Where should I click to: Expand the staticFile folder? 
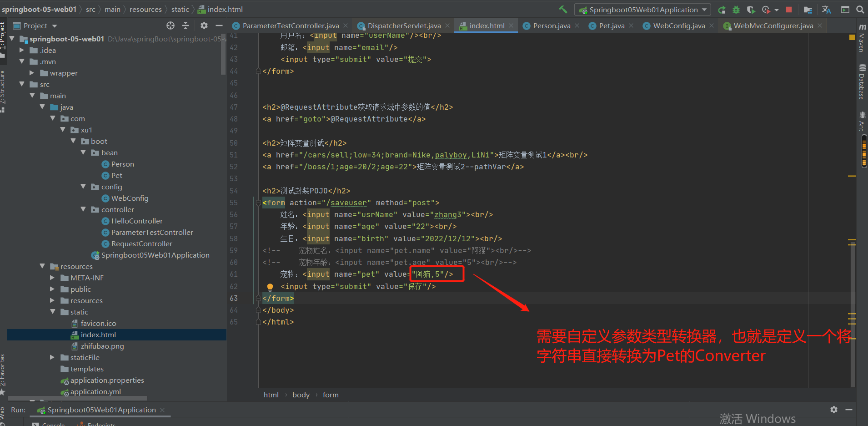pos(52,357)
